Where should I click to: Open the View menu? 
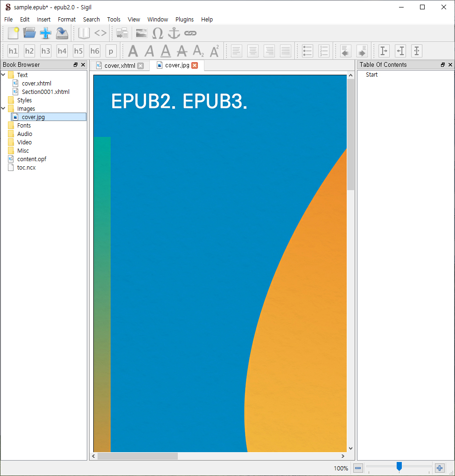coord(134,20)
